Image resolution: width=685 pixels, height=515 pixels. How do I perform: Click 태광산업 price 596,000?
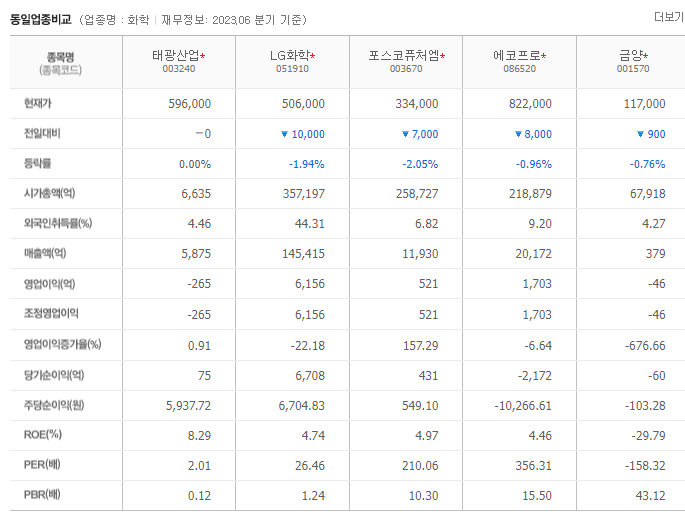(x=190, y=104)
